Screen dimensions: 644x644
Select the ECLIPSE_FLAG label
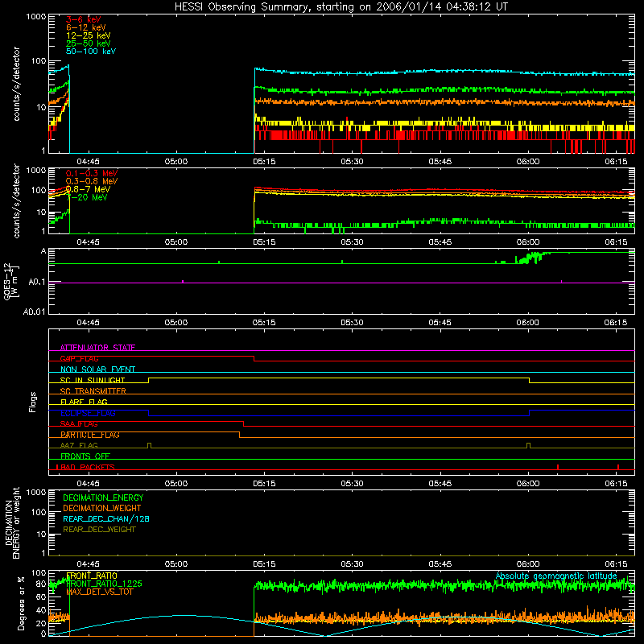(x=88, y=413)
